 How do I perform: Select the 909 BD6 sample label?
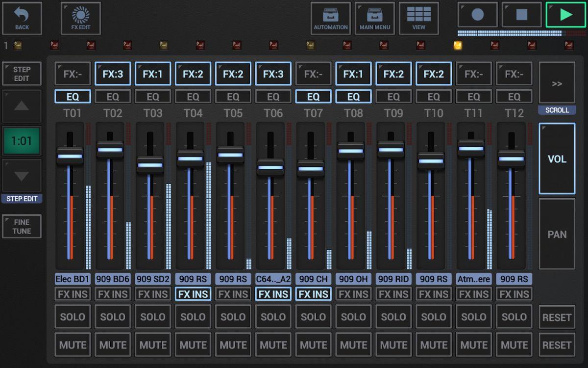[x=113, y=279]
